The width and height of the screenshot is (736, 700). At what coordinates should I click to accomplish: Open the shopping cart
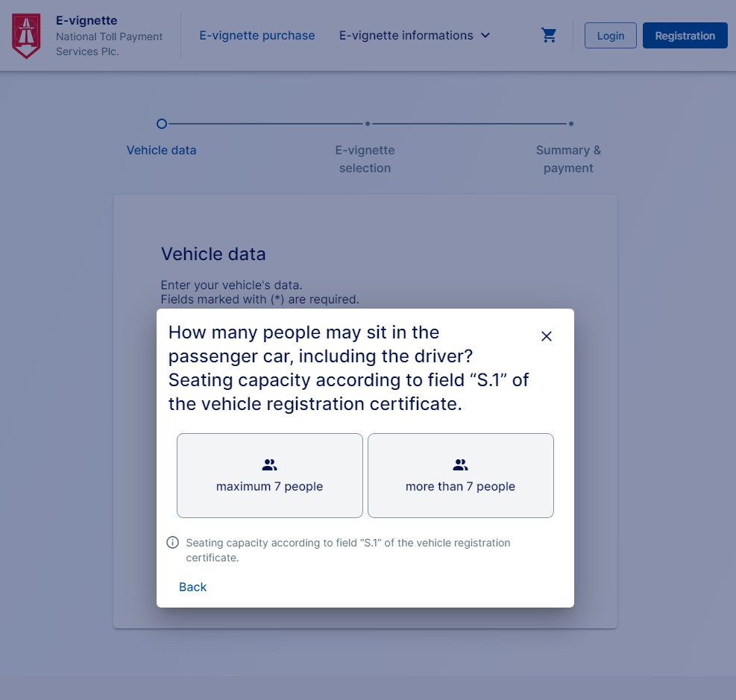550,35
